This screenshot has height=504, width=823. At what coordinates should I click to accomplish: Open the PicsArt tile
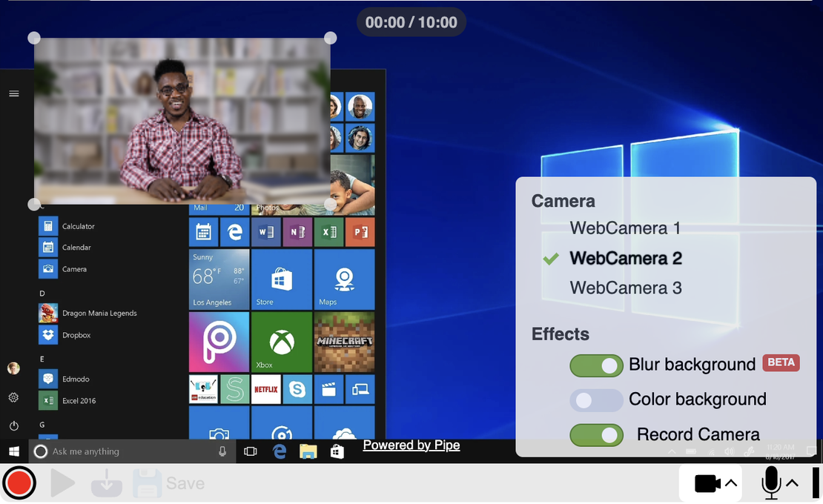[x=219, y=342]
